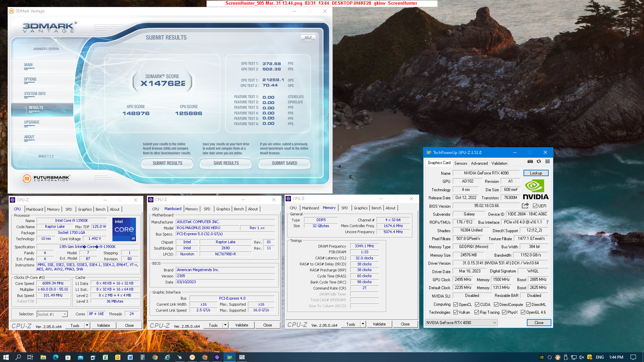Click the GPU name field NVIDIA GeForce RTX 4090
The image size is (644, 362).
(486, 173)
